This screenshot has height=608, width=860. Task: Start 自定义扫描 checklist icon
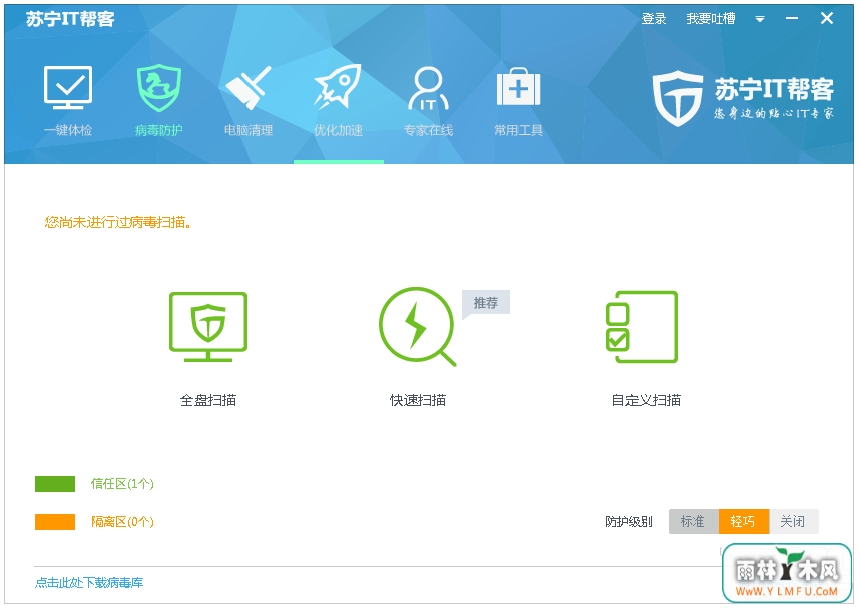pos(642,327)
